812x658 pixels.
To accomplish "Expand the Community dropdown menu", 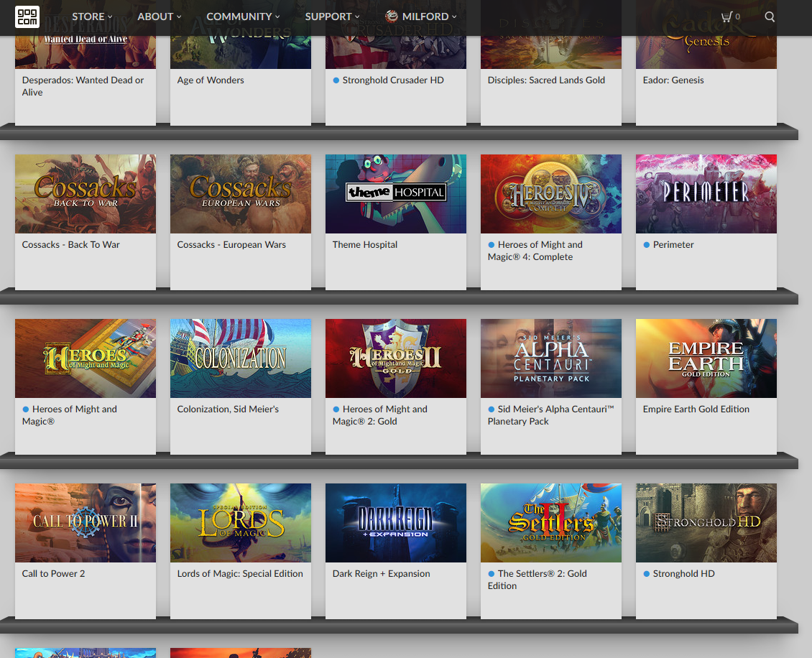I will (244, 17).
